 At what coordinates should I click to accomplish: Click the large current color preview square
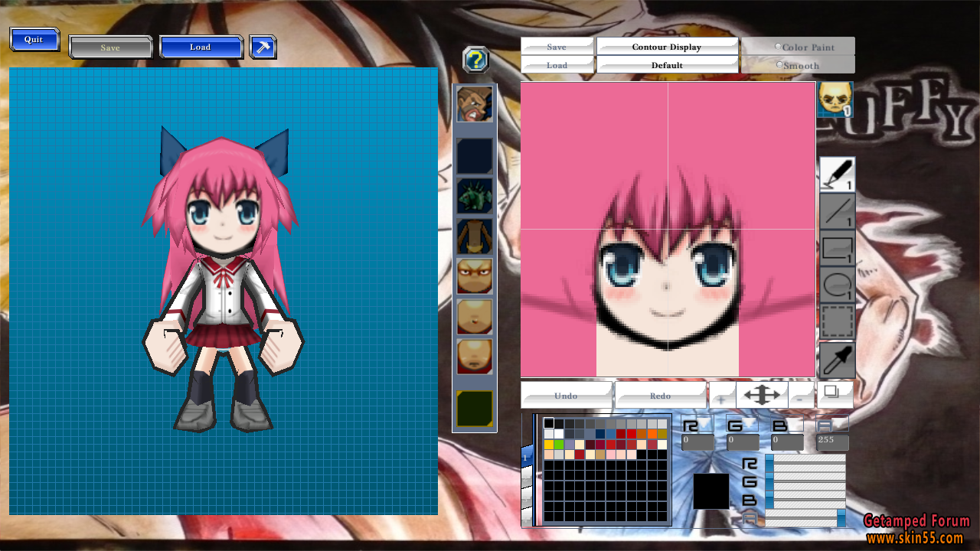(711, 491)
